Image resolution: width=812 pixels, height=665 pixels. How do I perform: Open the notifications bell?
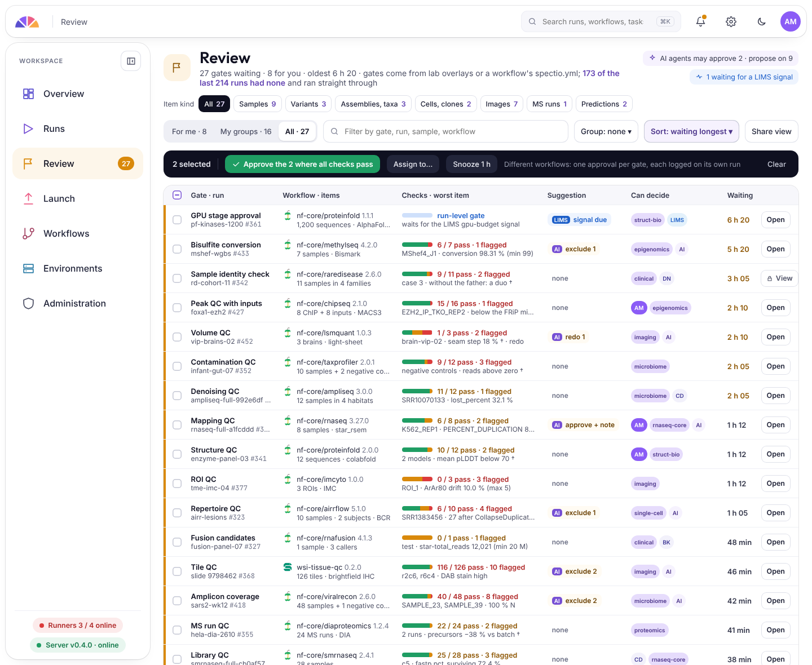(700, 21)
